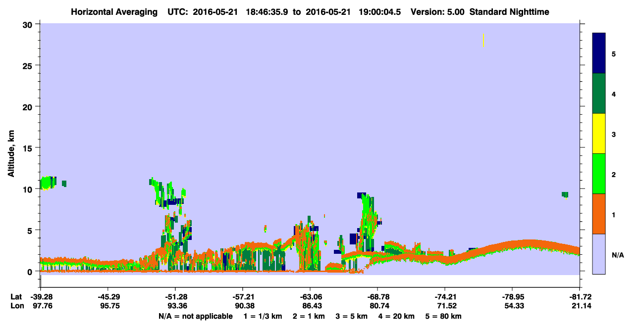Click the latitude value -39.28

pyautogui.click(x=41, y=297)
